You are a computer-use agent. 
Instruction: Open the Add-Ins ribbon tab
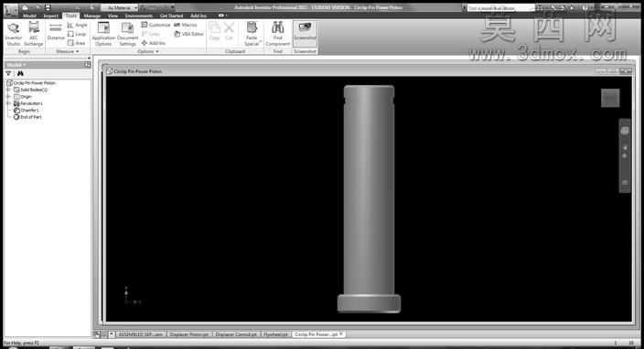point(199,16)
